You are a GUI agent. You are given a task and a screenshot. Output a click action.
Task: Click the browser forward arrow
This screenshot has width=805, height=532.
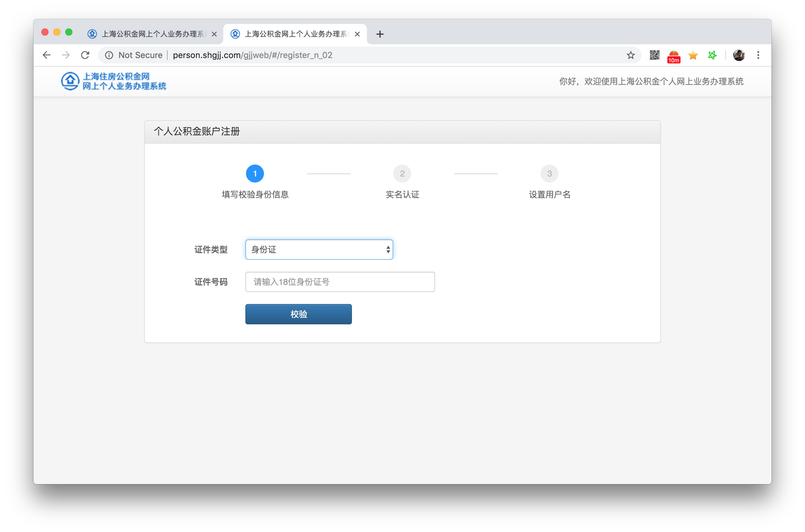click(66, 55)
